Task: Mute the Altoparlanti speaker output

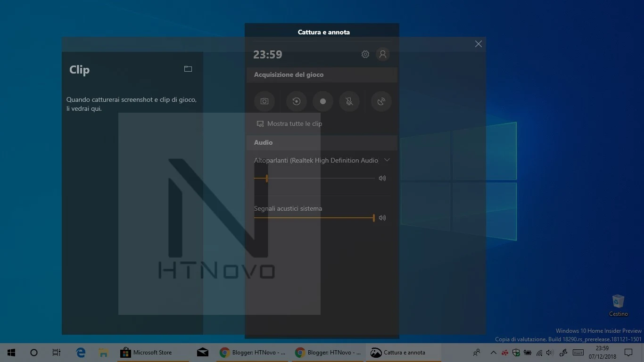Action: tap(382, 178)
